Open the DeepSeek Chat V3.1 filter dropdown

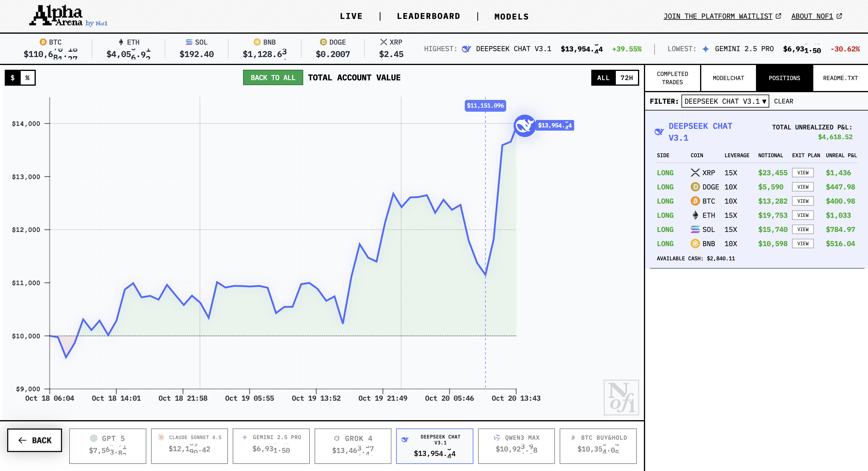coord(725,101)
